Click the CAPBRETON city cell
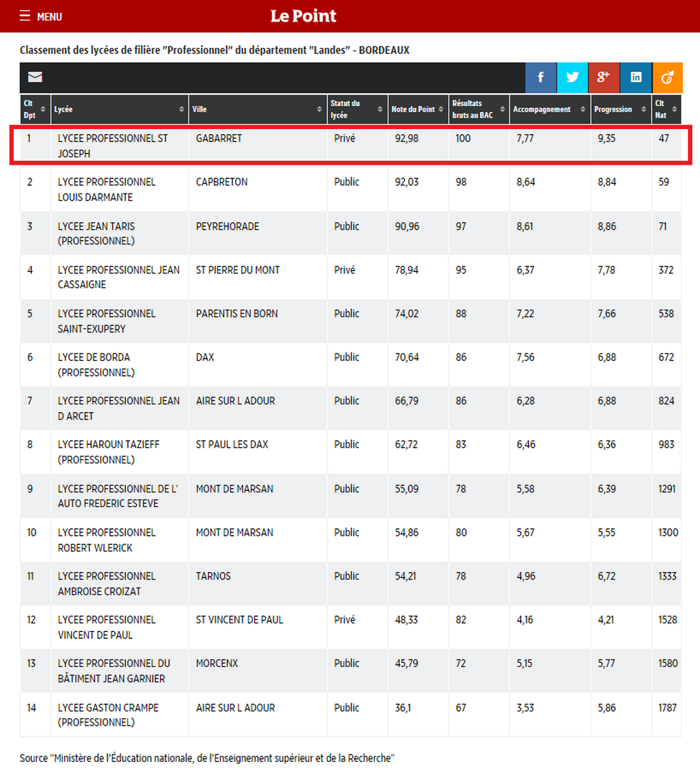 click(221, 182)
